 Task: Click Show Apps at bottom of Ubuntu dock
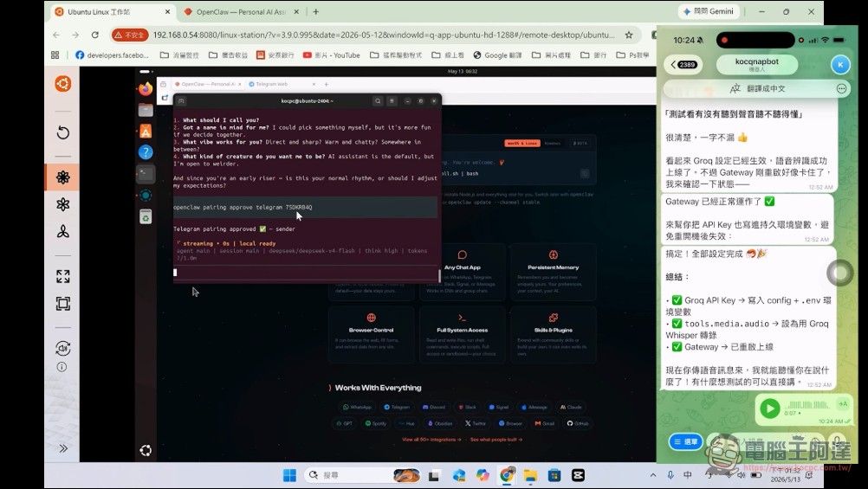coord(146,450)
